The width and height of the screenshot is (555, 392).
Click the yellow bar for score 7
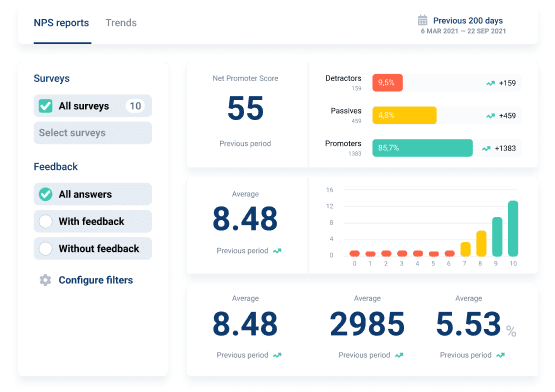tap(465, 249)
